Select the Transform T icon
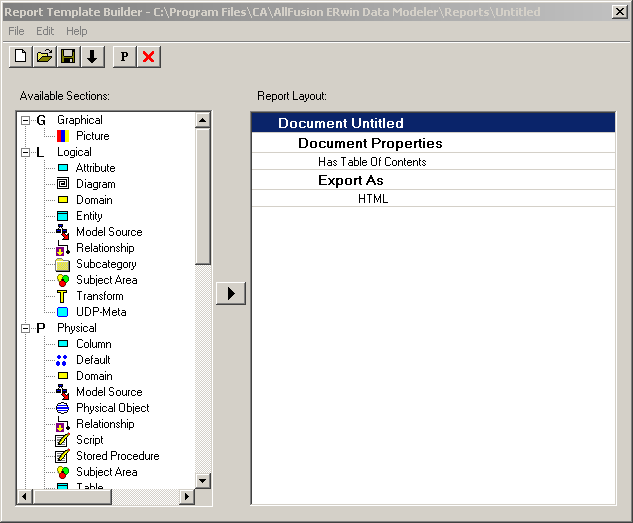 (62, 296)
